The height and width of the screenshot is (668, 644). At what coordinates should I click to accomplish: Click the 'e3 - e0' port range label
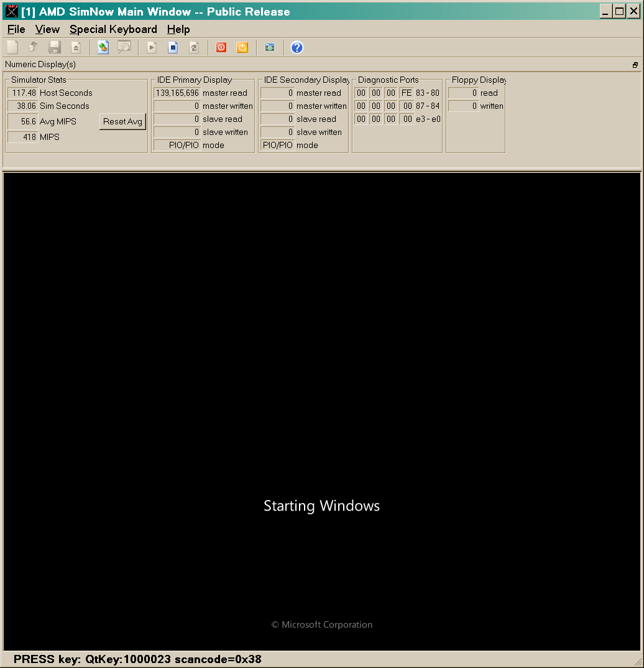tap(428, 119)
